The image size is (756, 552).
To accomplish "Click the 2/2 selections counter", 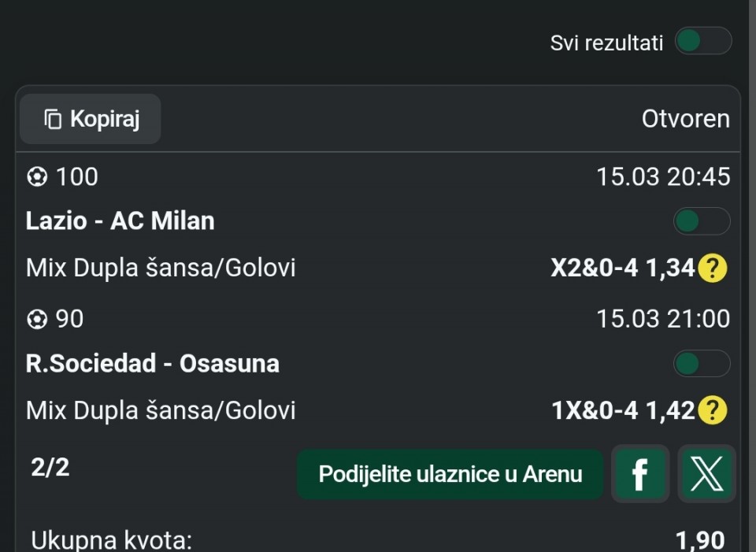I will (x=50, y=468).
